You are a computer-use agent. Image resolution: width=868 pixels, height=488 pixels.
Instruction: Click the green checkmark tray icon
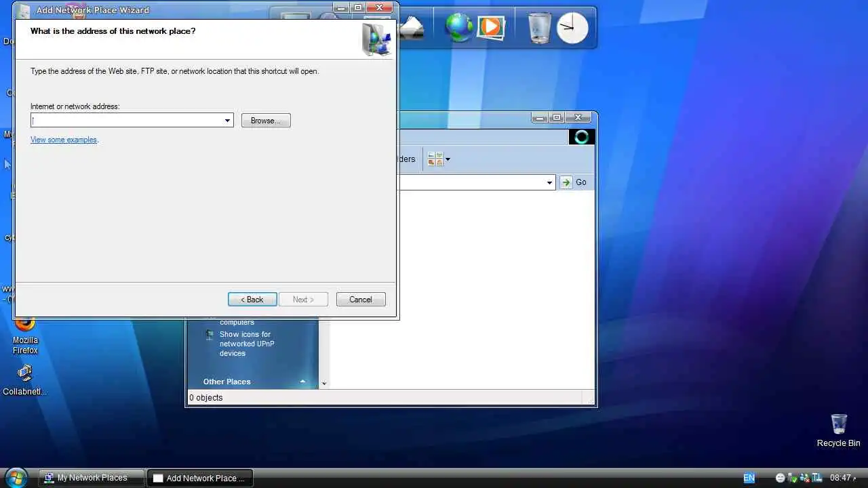pos(793,478)
